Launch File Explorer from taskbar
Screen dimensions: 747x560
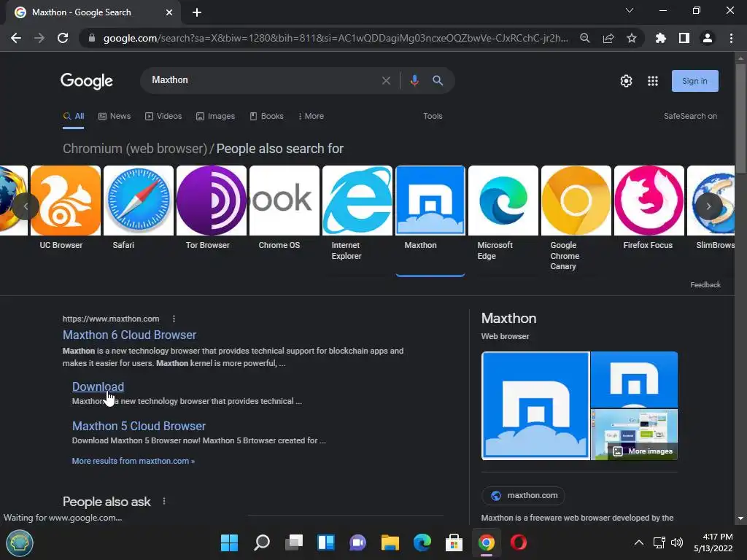390,542
